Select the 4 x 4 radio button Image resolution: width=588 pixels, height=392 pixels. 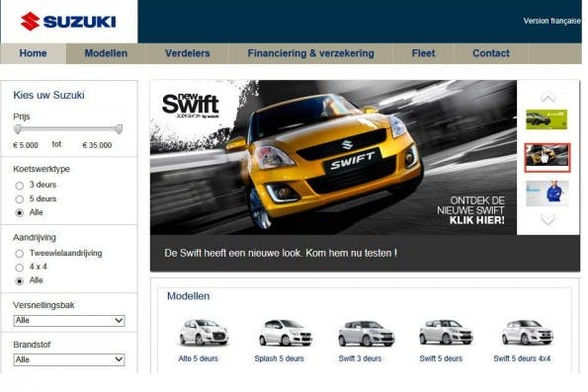(x=20, y=268)
